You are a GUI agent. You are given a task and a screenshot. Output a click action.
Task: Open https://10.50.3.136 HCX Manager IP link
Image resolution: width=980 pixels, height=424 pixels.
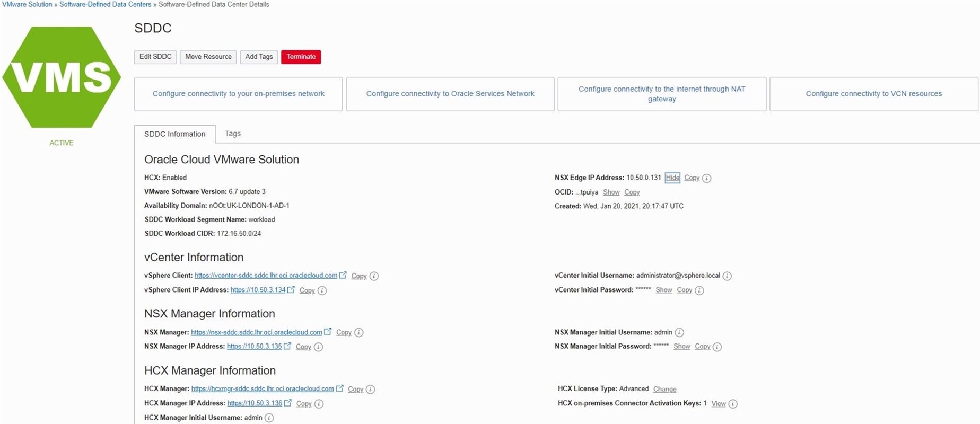255,403
